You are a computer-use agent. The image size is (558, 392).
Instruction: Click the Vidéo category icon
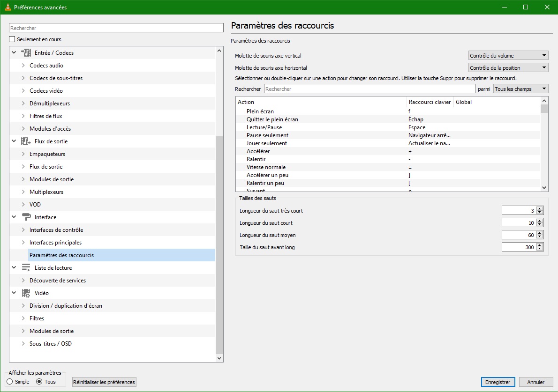tap(26, 293)
